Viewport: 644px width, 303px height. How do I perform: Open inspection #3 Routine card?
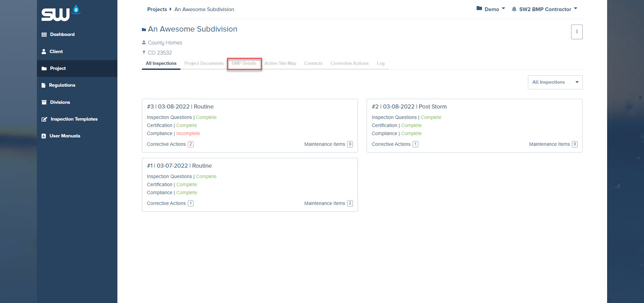(x=180, y=106)
